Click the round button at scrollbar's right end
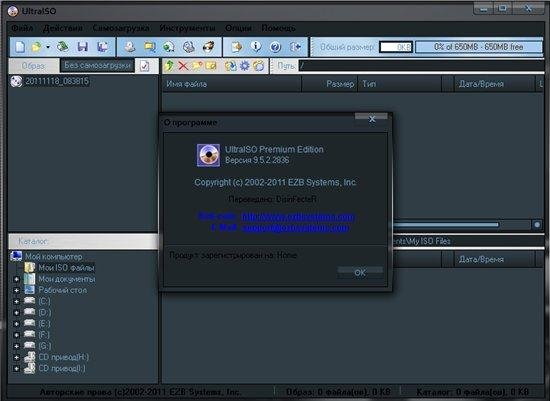 tap(537, 225)
